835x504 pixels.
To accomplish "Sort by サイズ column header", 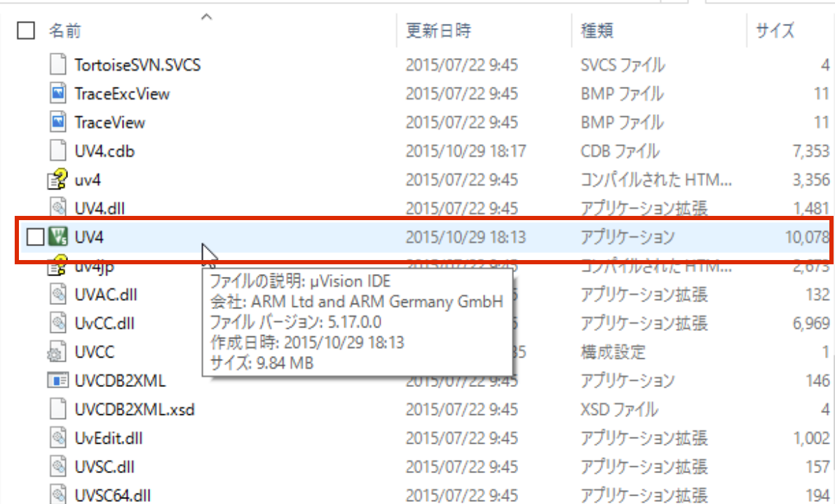I will click(775, 31).
